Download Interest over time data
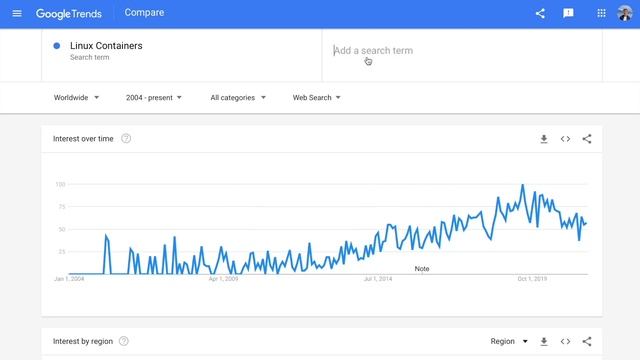The height and width of the screenshot is (360, 640). [x=544, y=139]
